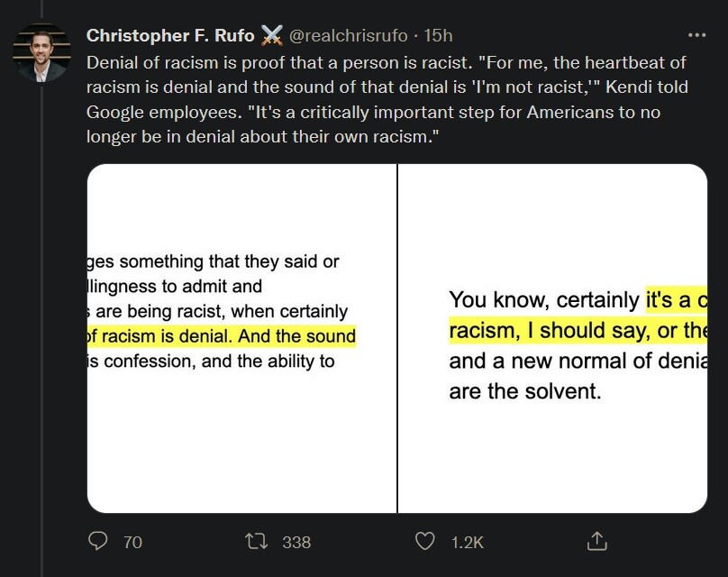This screenshot has height=577, width=728.
Task: Open the reply icon on the tweet
Action: point(99,541)
